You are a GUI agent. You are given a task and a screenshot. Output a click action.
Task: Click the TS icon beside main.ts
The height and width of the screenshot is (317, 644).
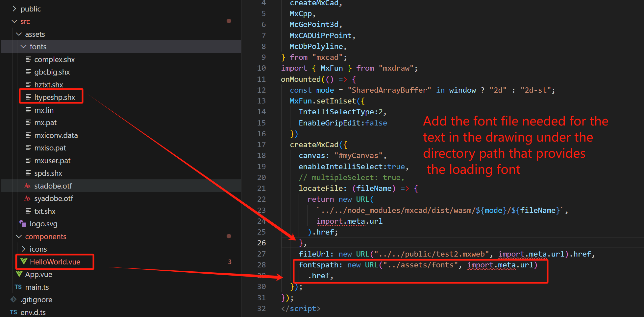pyautogui.click(x=18, y=287)
